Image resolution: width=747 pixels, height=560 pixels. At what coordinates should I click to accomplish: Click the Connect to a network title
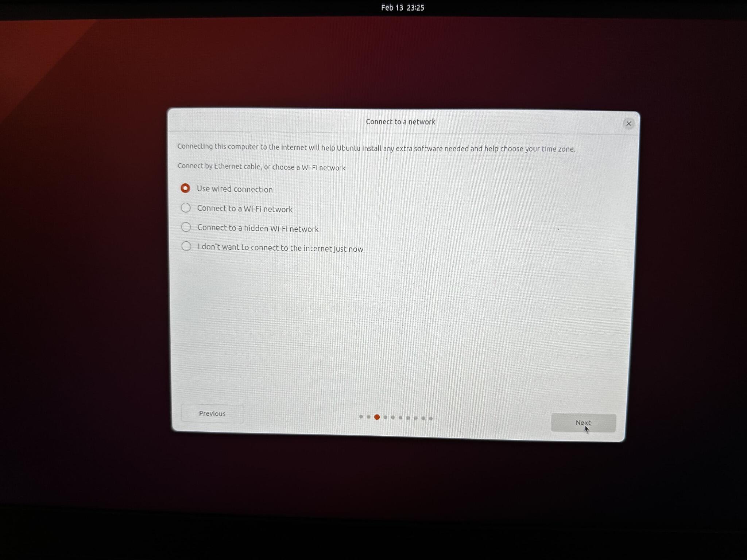pyautogui.click(x=400, y=122)
